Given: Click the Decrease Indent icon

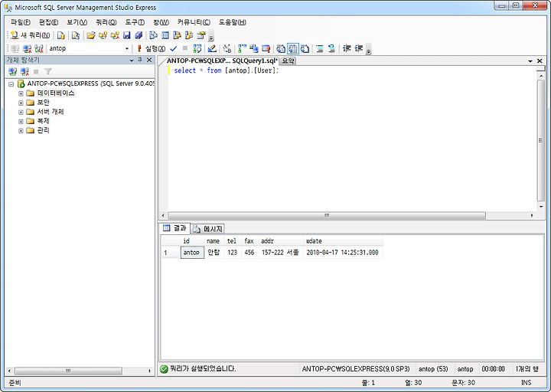Looking at the screenshot, I should pyautogui.click(x=347, y=48).
